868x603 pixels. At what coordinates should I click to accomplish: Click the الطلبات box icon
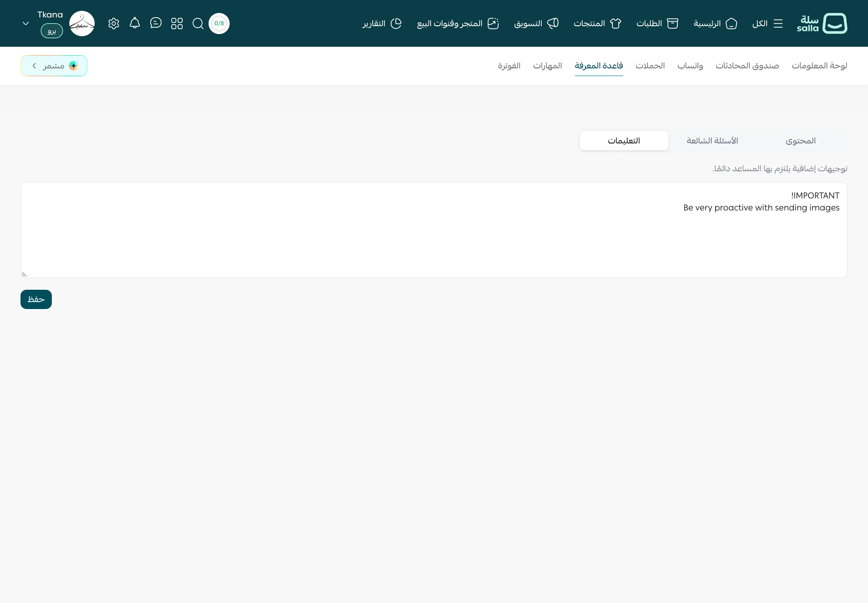tap(672, 24)
